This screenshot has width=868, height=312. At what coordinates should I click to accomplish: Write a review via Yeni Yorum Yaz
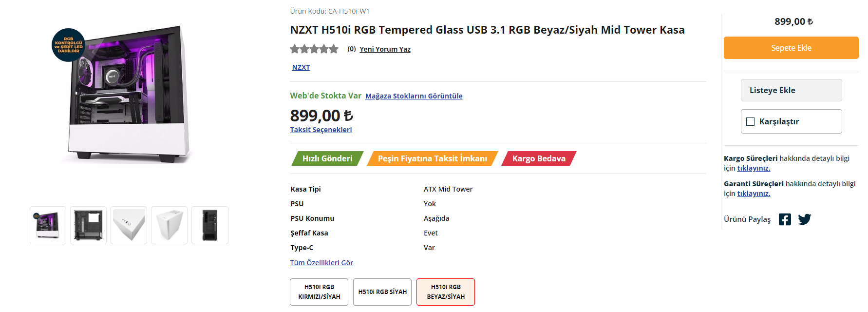coord(385,49)
